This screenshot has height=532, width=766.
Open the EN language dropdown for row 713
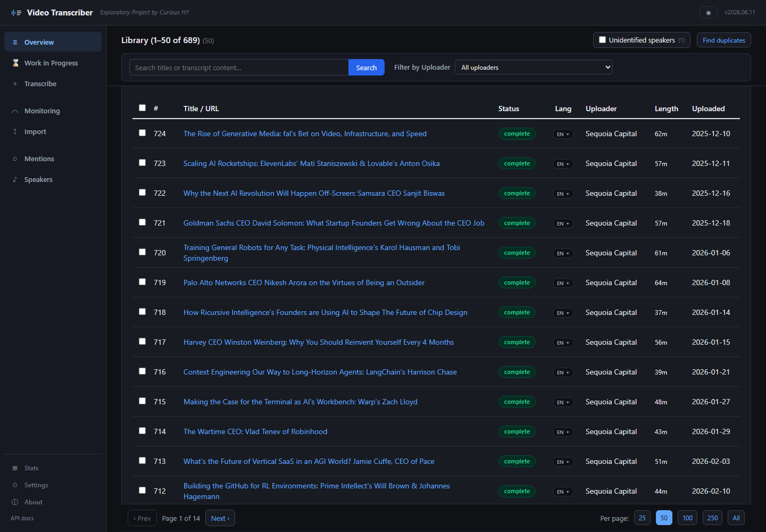563,462
